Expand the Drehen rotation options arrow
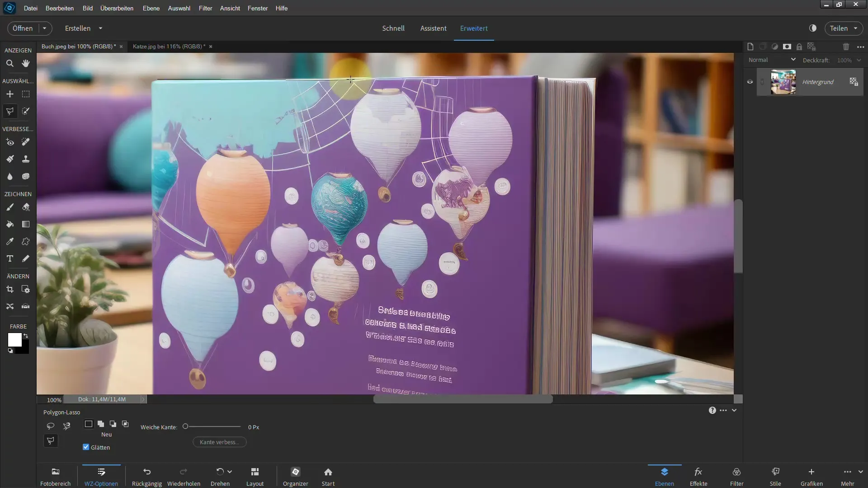The image size is (868, 488). click(230, 472)
